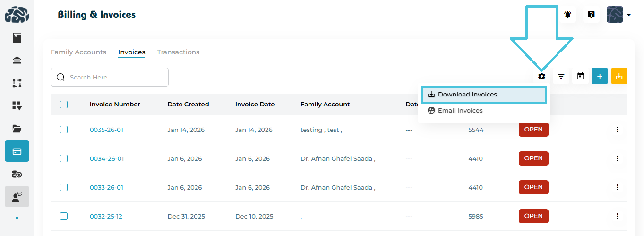Check the box for invoice 0035-26-01
Image resolution: width=644 pixels, height=236 pixels.
pos(64,130)
